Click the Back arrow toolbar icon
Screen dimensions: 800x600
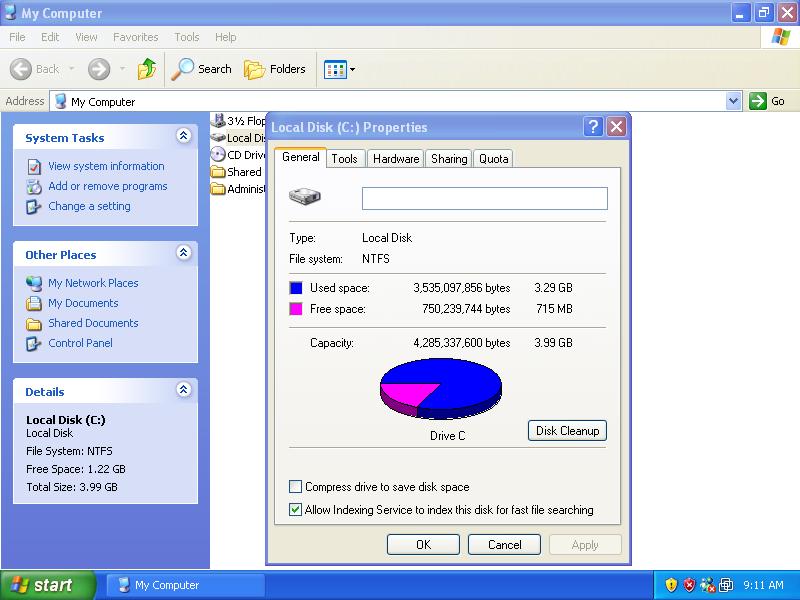21,69
